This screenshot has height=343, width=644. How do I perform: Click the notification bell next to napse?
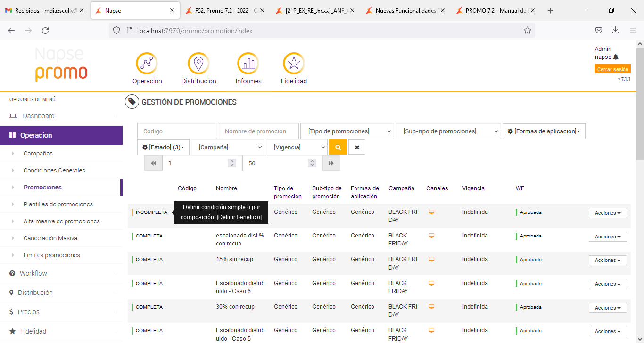tap(616, 57)
